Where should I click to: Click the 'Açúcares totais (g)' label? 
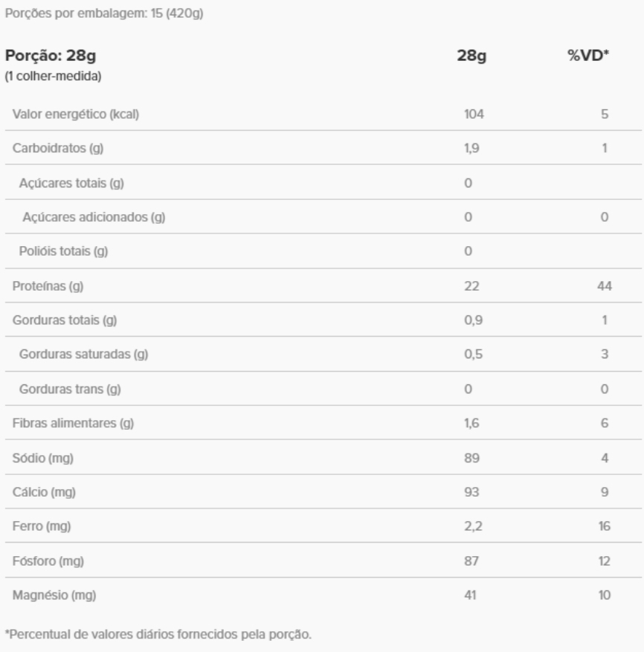[x=71, y=183]
